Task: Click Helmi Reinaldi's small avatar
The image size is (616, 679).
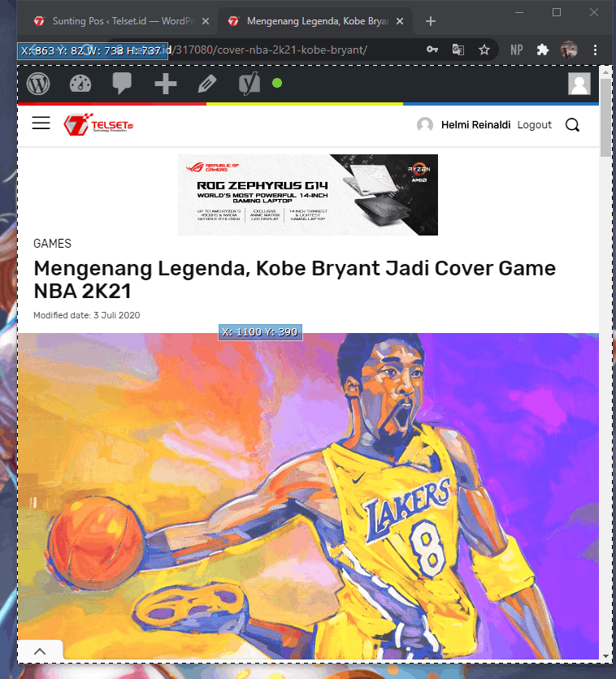Action: click(x=425, y=125)
